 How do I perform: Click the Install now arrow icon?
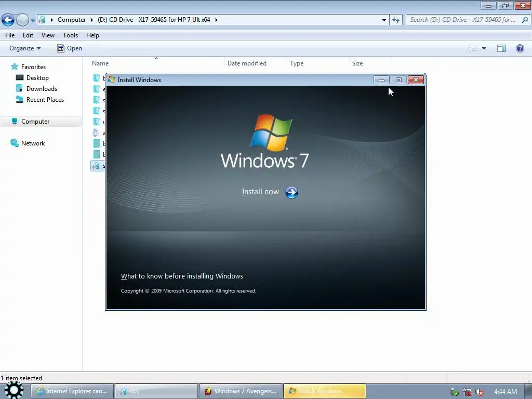(x=291, y=192)
